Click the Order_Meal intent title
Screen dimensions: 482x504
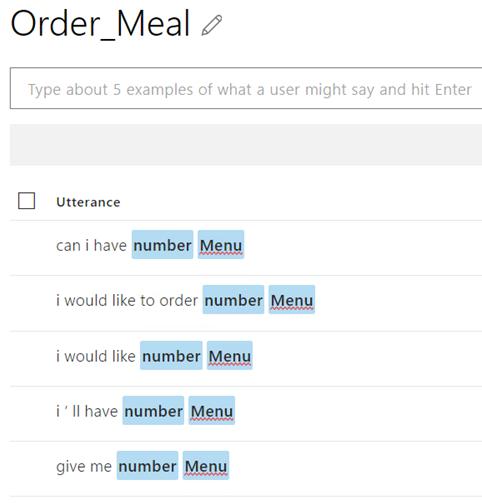100,24
